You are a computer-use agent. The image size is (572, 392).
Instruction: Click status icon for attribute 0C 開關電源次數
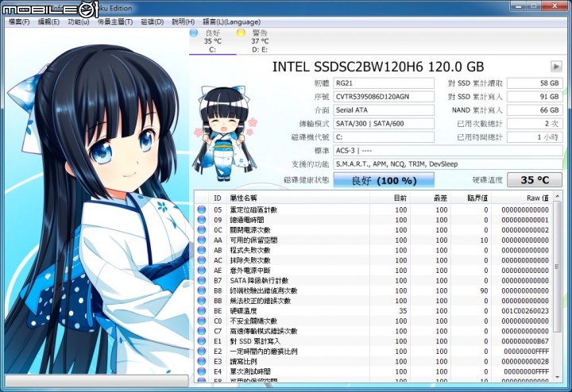[x=201, y=230]
